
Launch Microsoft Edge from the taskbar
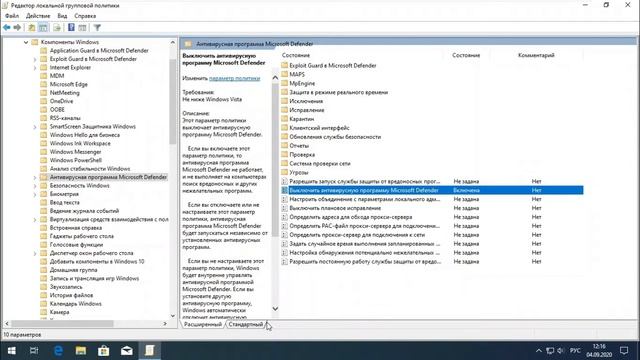pyautogui.click(x=58, y=351)
